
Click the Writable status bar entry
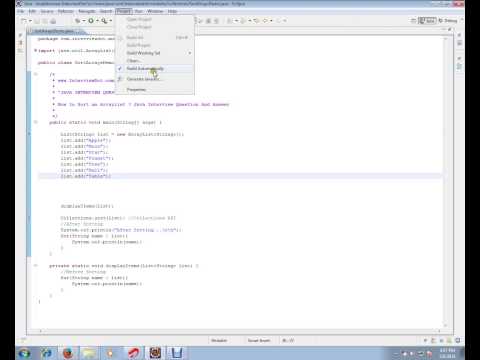coord(219,340)
